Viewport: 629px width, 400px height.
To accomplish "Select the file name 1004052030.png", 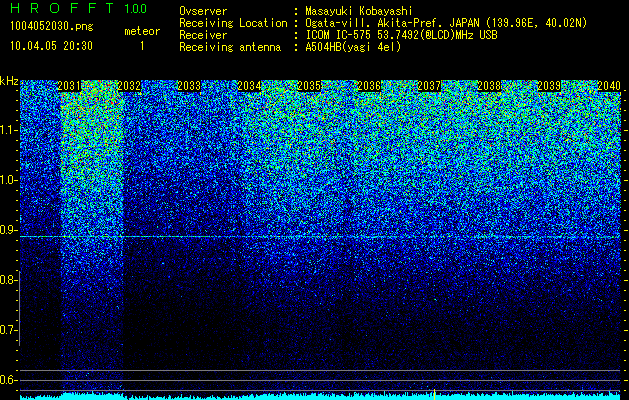I will [x=52, y=27].
